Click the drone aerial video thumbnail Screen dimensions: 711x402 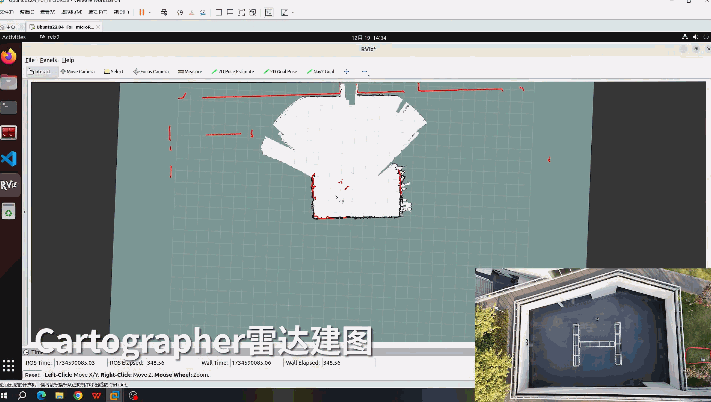click(x=593, y=334)
